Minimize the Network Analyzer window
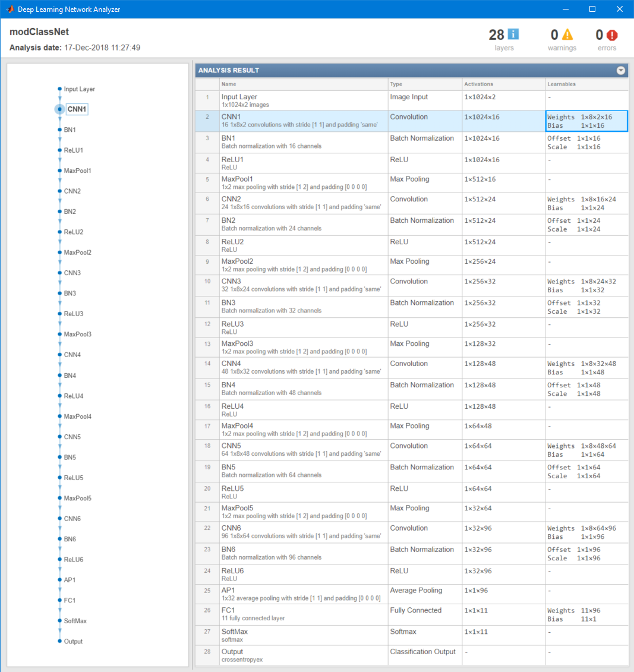Screen dimensions: 634x672 (566, 9)
